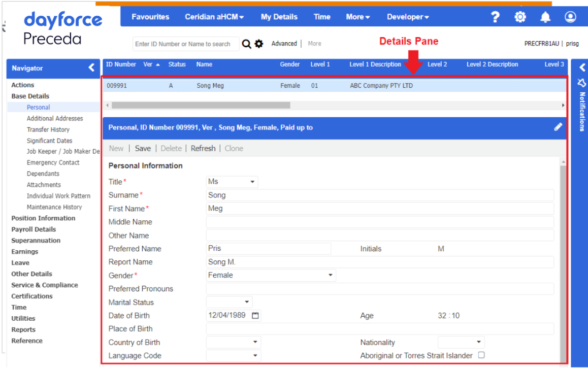The width and height of the screenshot is (588, 369).
Task: Open the settings gear in top bar
Action: tap(520, 17)
